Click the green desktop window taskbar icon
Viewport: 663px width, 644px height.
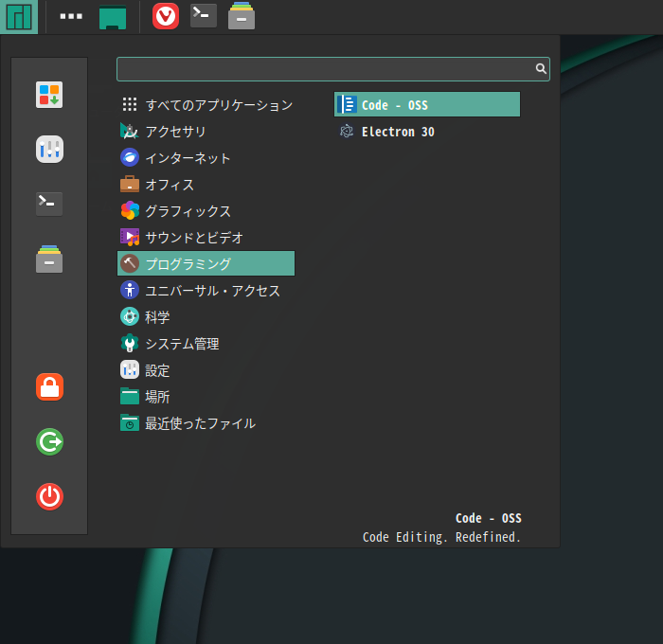pos(113,17)
